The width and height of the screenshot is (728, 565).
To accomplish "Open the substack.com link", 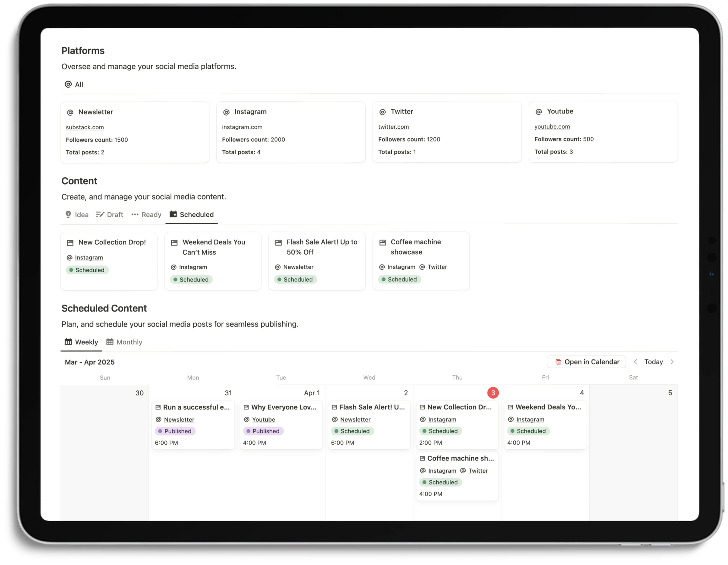I will point(85,127).
